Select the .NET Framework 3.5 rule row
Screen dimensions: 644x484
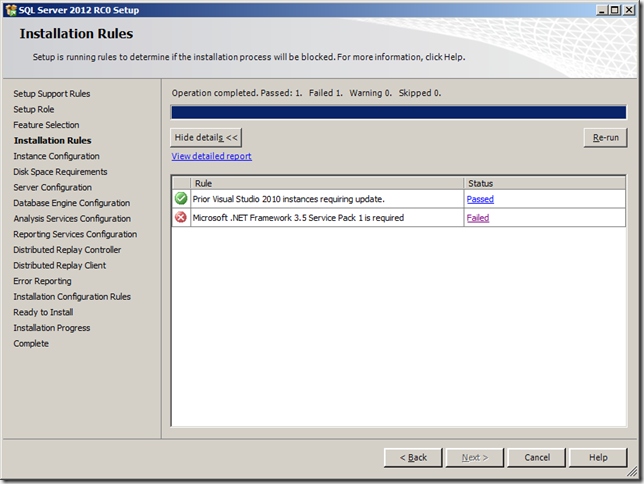[398, 218]
